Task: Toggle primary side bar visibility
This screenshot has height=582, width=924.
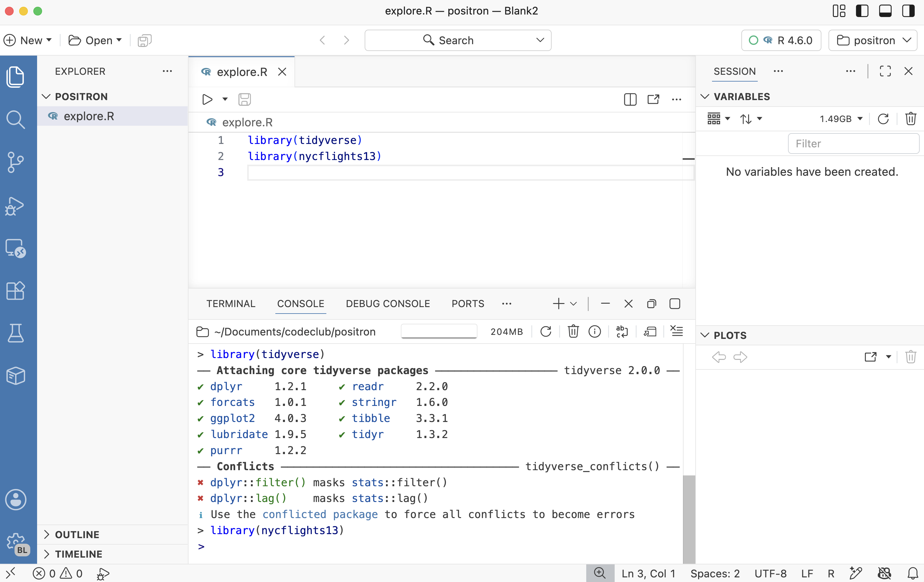Action: pyautogui.click(x=862, y=11)
